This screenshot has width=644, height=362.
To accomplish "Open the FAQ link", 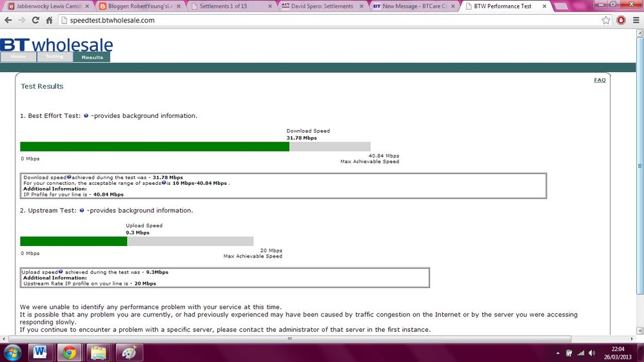I will pos(600,80).
